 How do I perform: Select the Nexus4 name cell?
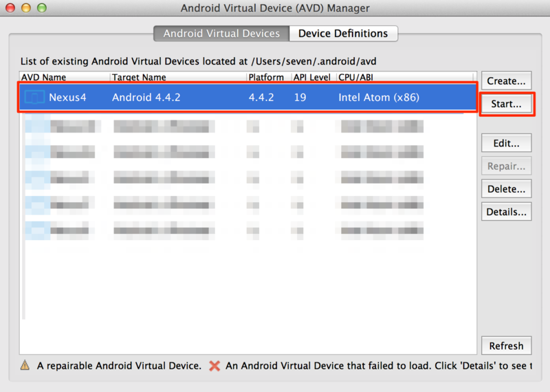[67, 97]
